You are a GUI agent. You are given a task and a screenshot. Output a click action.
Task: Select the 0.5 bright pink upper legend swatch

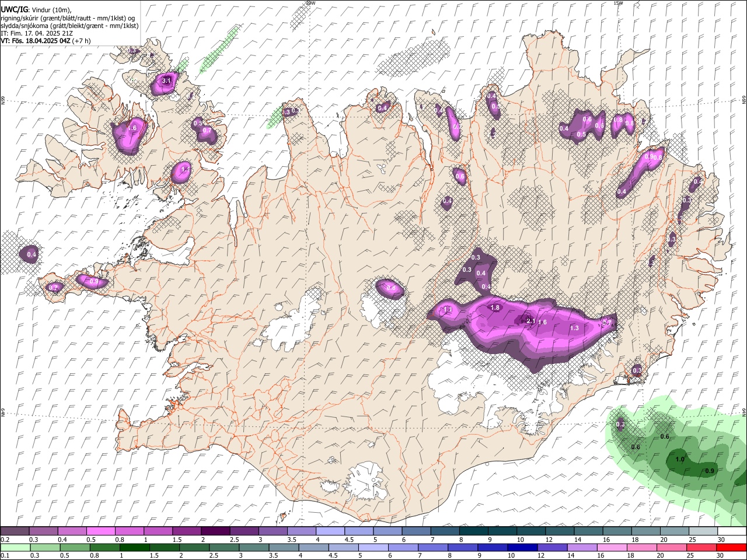click(100, 531)
